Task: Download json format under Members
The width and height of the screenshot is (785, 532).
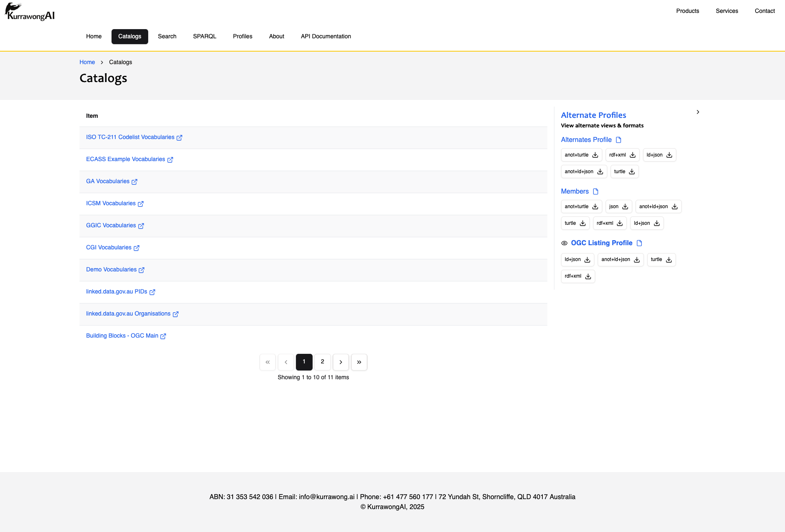Action: click(619, 206)
